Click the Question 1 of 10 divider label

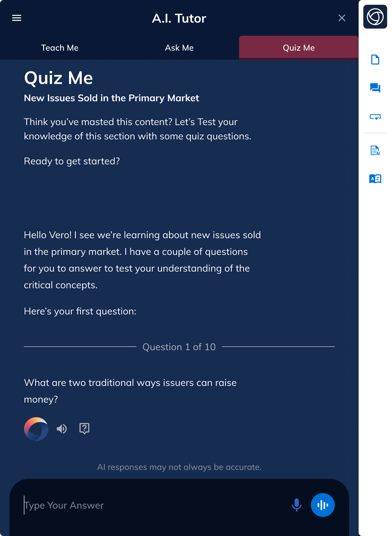[179, 347]
